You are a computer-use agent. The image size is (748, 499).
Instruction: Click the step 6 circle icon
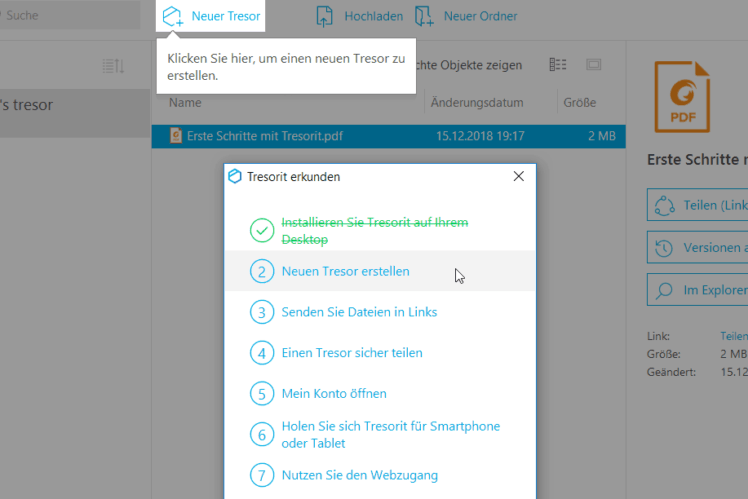[262, 434]
